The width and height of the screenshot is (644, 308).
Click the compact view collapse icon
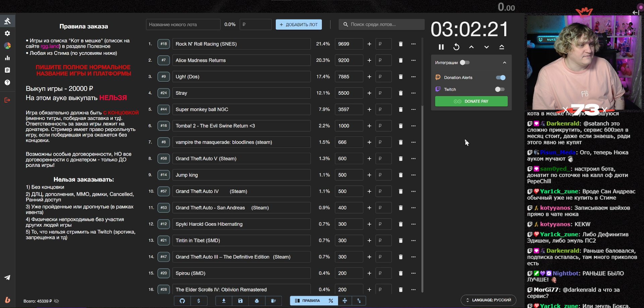[345, 301]
